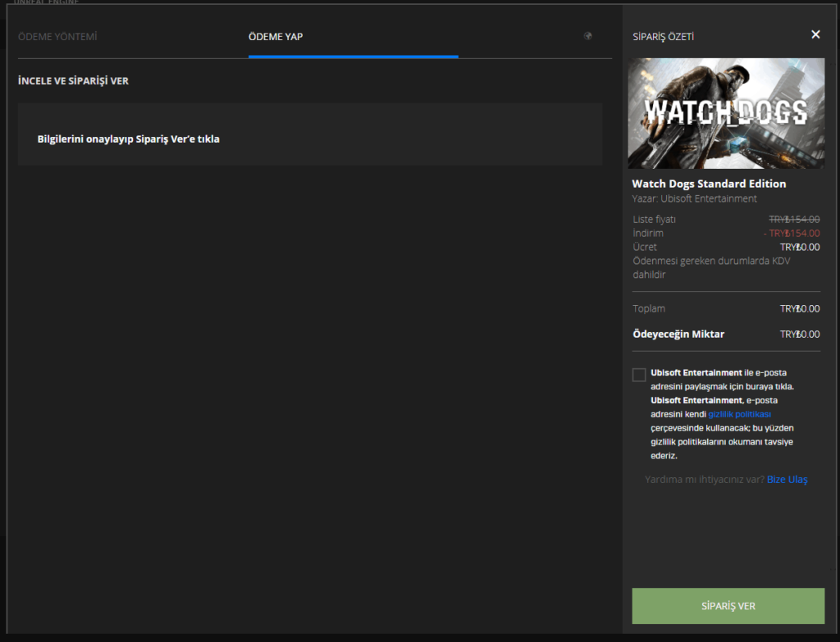The image size is (840, 642).
Task: Place the order with SİPARİŞ VER
Action: click(728, 606)
